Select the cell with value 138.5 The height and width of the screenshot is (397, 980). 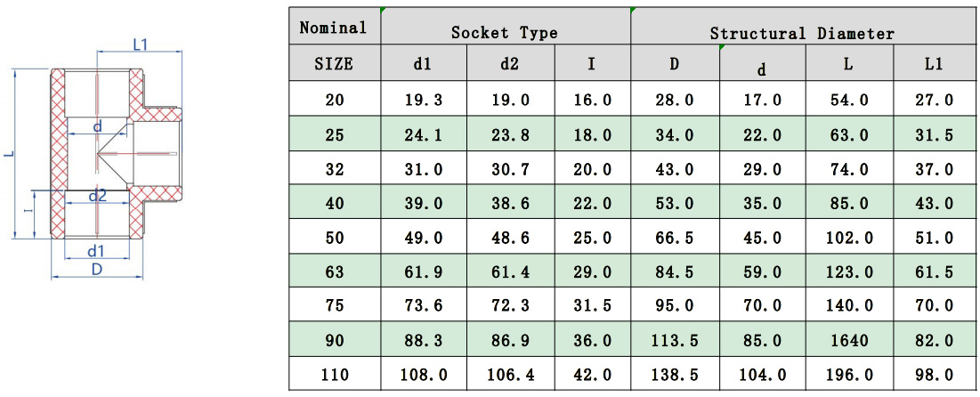675,375
